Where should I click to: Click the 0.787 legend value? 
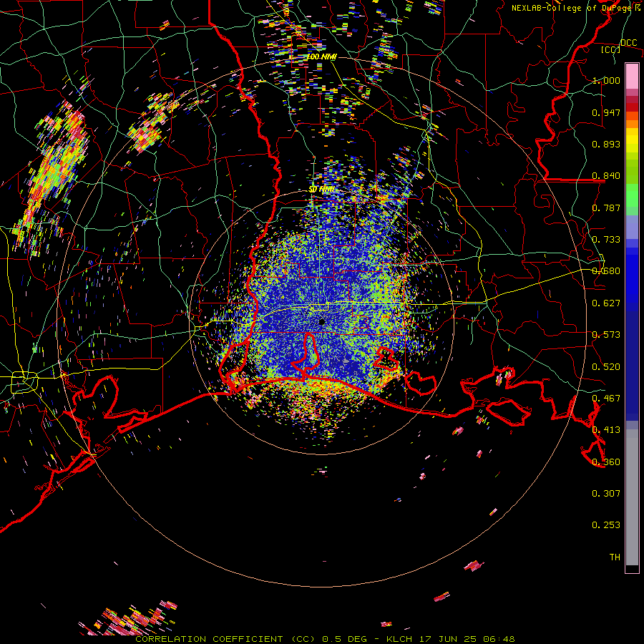[x=606, y=208]
